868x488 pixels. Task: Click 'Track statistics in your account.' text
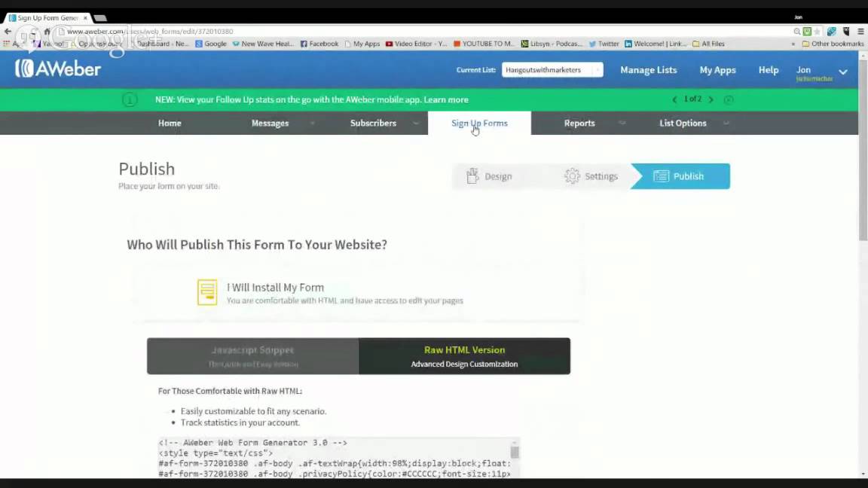(x=240, y=422)
